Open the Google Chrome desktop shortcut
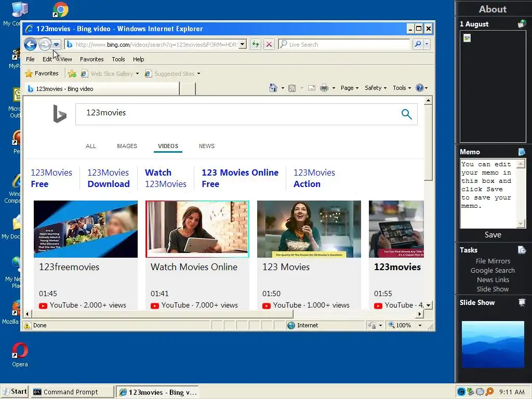Viewport: 532px width, 399px height. 61,9
